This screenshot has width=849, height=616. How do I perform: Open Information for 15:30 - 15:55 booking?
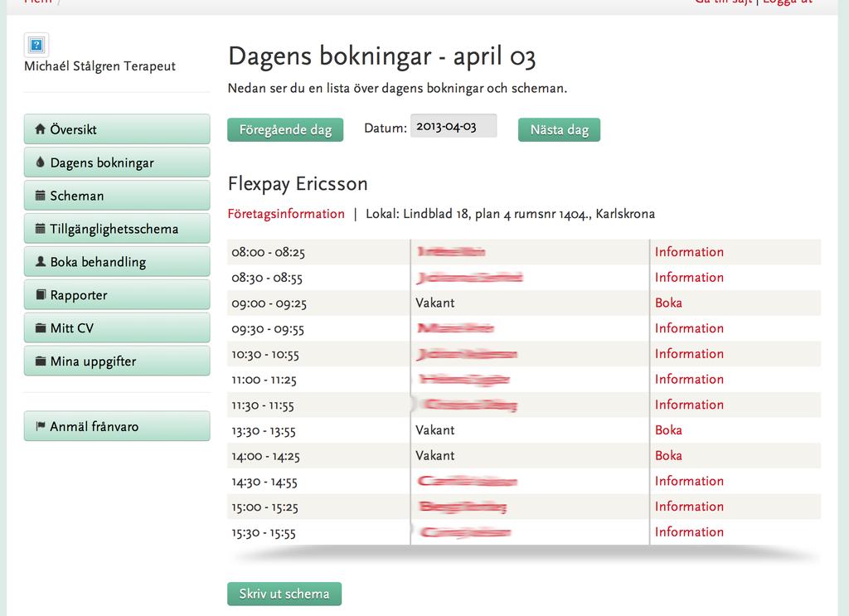tap(689, 531)
